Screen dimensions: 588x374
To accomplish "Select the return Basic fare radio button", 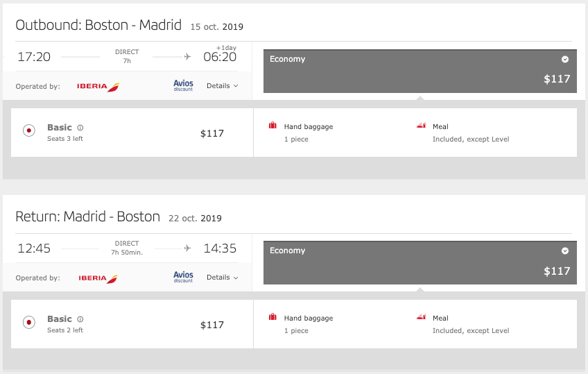I will pyautogui.click(x=29, y=322).
